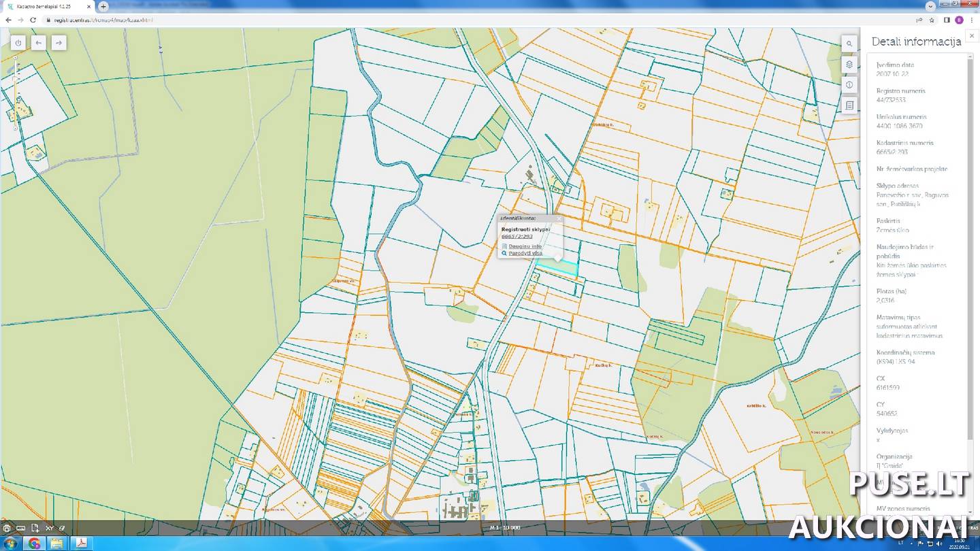Screen dimensions: 980x551
Task: Click 'Parodyti visą' link in popup
Action: [525, 253]
